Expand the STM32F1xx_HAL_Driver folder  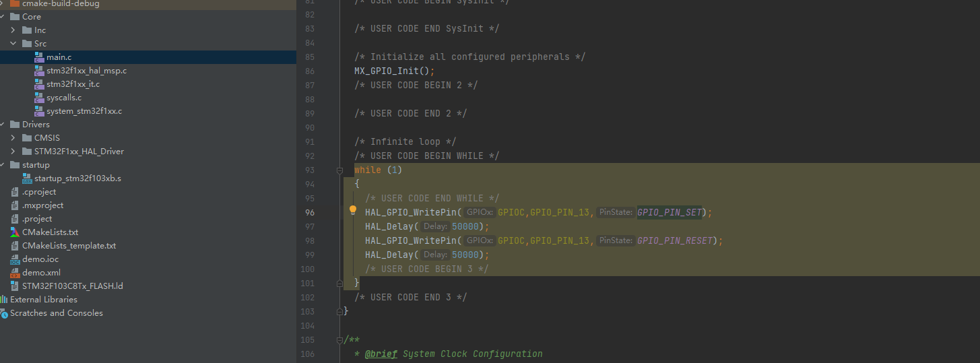(x=13, y=152)
